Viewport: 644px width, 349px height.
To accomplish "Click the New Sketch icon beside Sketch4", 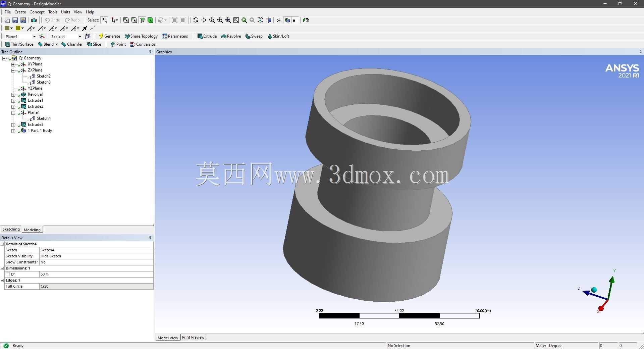I will click(x=88, y=36).
